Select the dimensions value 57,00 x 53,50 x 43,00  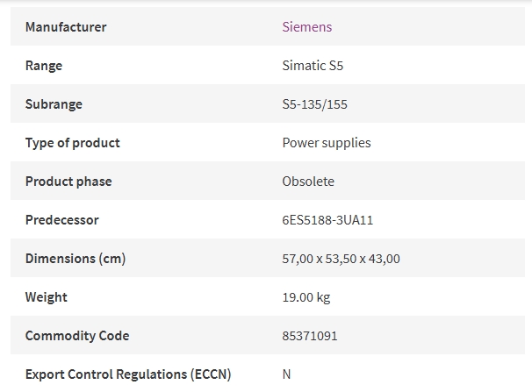pos(341,259)
